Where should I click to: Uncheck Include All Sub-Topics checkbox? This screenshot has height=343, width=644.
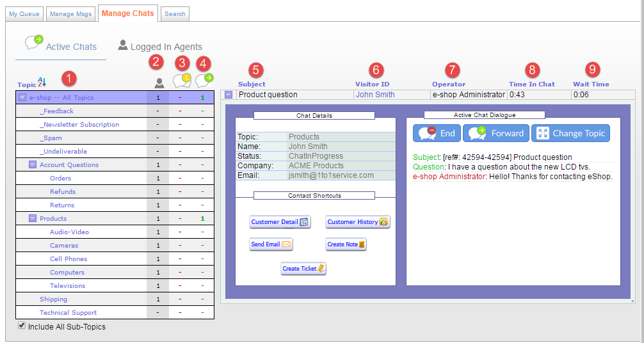[x=22, y=326]
